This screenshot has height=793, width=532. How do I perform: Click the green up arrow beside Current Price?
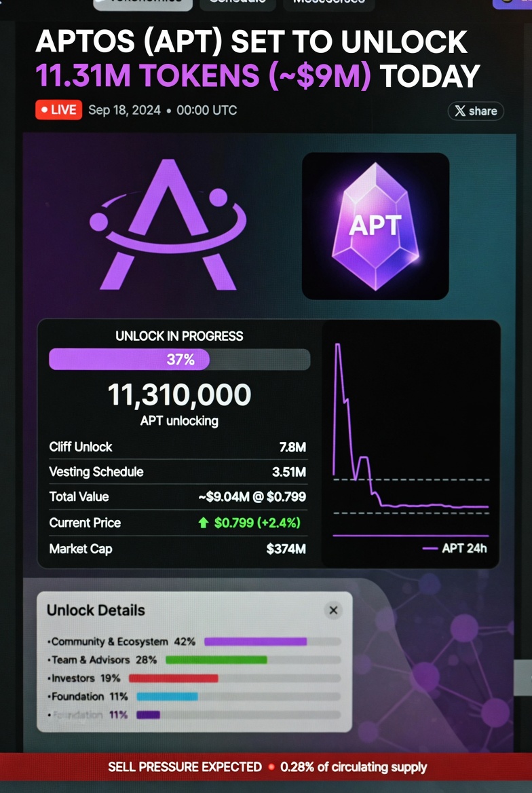(203, 523)
